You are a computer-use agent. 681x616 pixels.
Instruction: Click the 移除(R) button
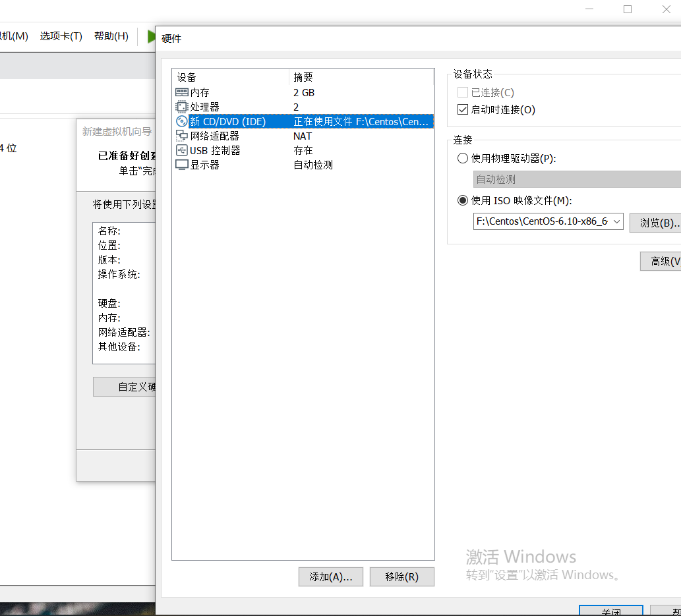pos(401,576)
